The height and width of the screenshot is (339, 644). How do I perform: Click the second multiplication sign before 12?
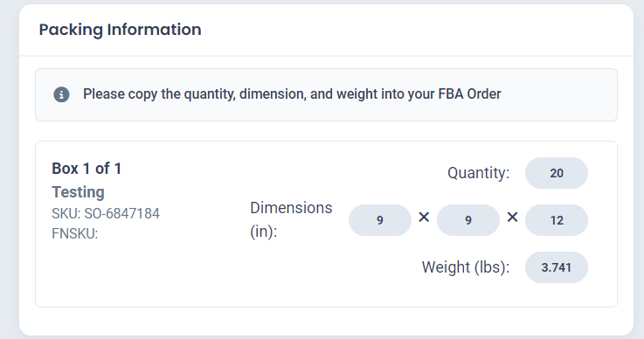tap(512, 217)
